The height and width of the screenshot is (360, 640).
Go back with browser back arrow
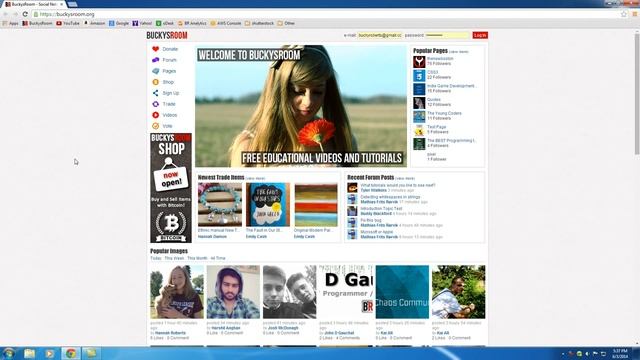click(5, 14)
